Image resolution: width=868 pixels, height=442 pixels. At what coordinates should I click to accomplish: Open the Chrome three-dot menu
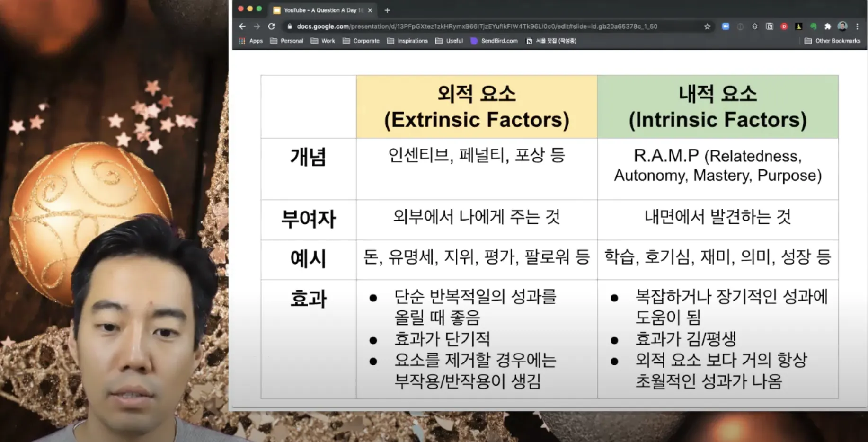point(859,27)
